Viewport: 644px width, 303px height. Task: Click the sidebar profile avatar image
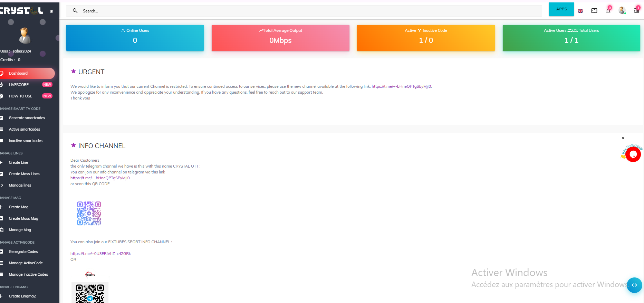(25, 36)
